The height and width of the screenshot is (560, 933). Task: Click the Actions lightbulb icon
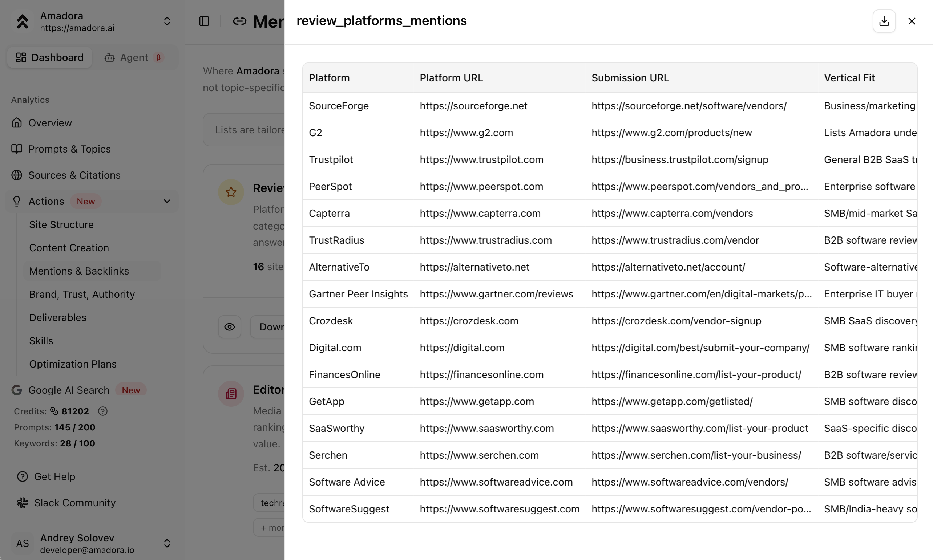(17, 201)
